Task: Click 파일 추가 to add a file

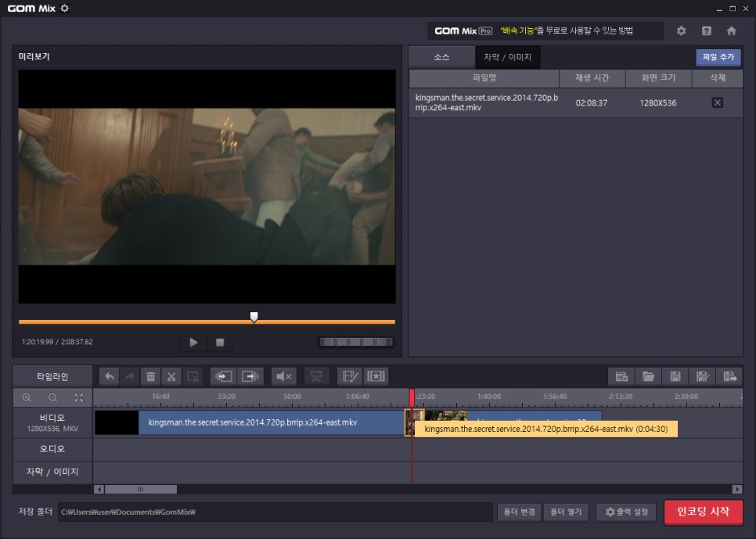Action: tap(718, 57)
